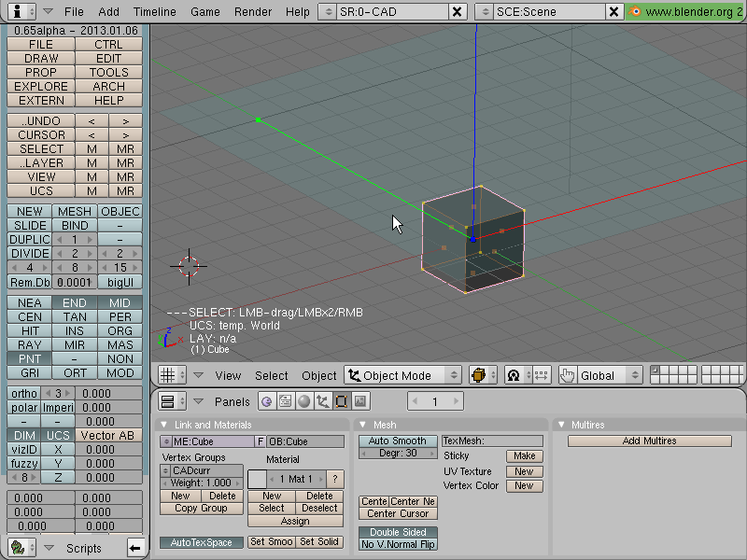
Task: Open the Timeline menu
Action: [x=154, y=11]
